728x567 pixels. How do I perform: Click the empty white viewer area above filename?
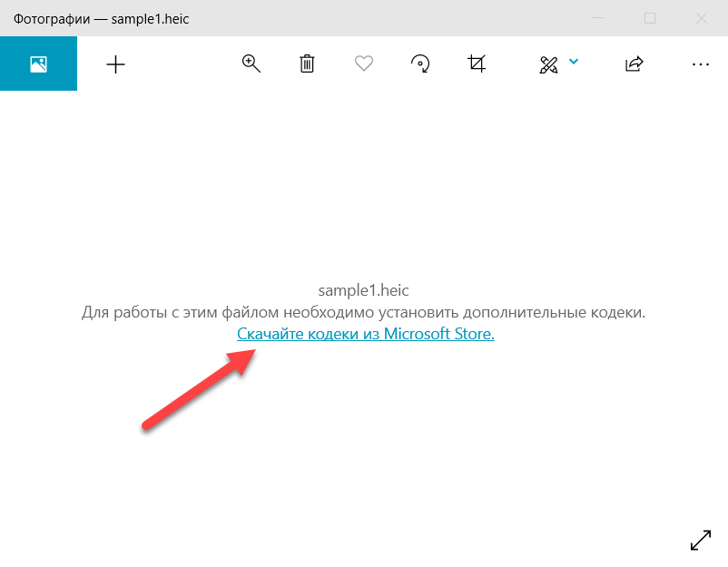[x=363, y=181]
